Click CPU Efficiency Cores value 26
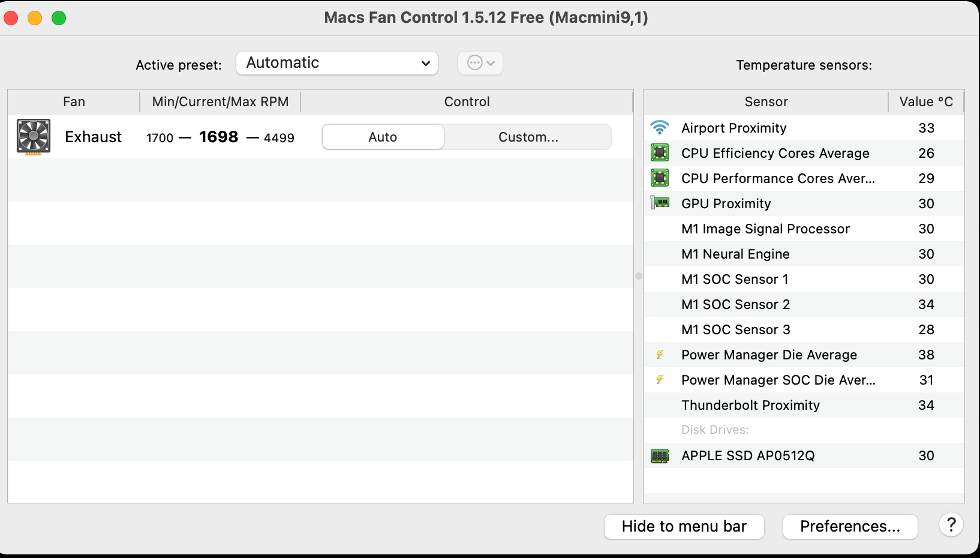Viewport: 980px width, 558px height. pos(927,153)
